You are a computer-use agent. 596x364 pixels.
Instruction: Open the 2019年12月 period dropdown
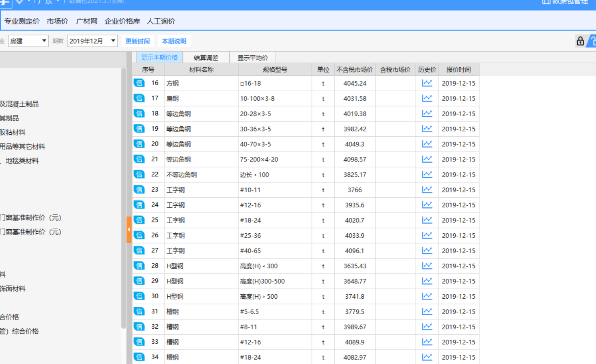tap(92, 41)
